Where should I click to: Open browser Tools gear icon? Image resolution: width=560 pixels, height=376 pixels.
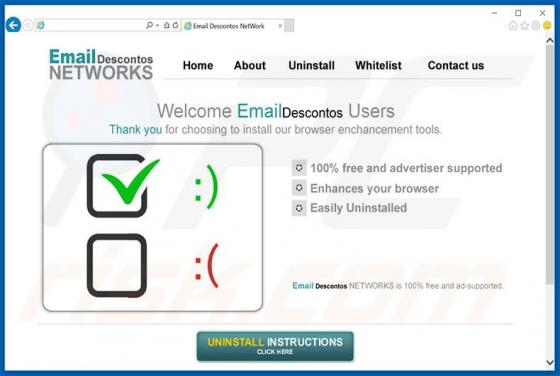click(x=536, y=25)
